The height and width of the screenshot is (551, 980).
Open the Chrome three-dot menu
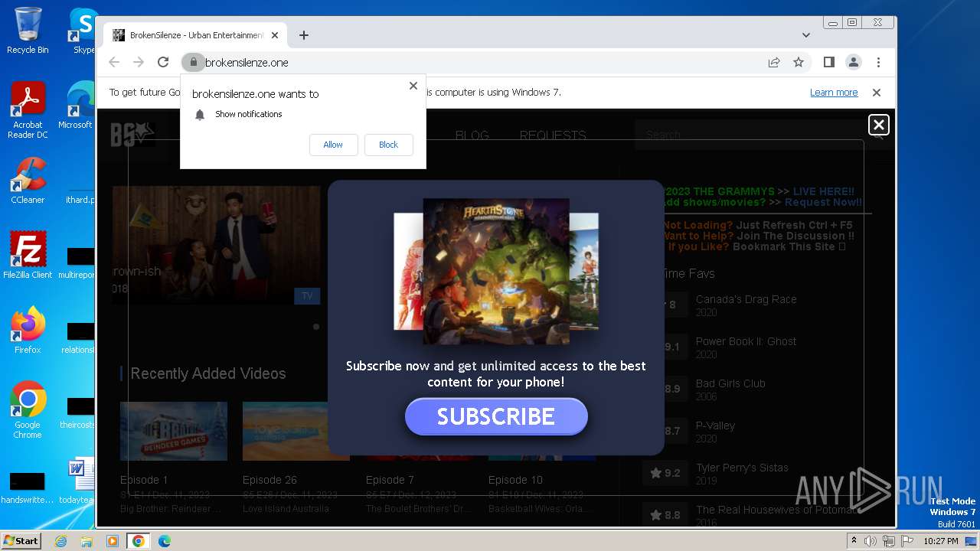pos(878,63)
